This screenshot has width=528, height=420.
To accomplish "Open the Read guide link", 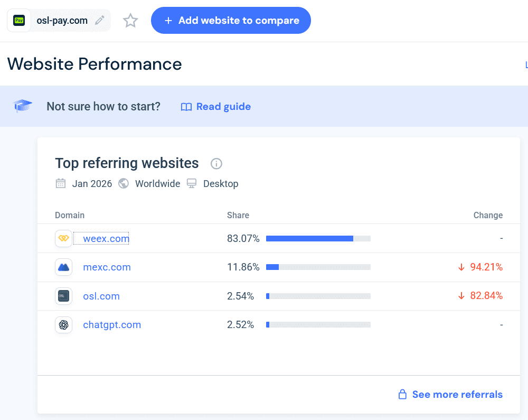I will (223, 106).
